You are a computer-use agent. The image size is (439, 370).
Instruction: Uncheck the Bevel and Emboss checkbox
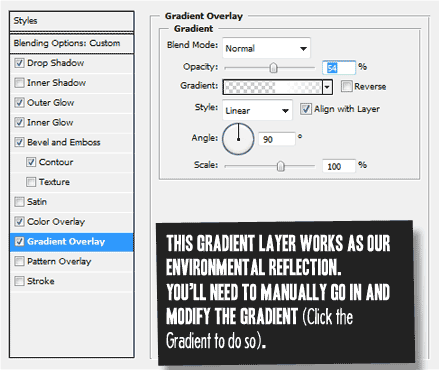[x=19, y=142]
